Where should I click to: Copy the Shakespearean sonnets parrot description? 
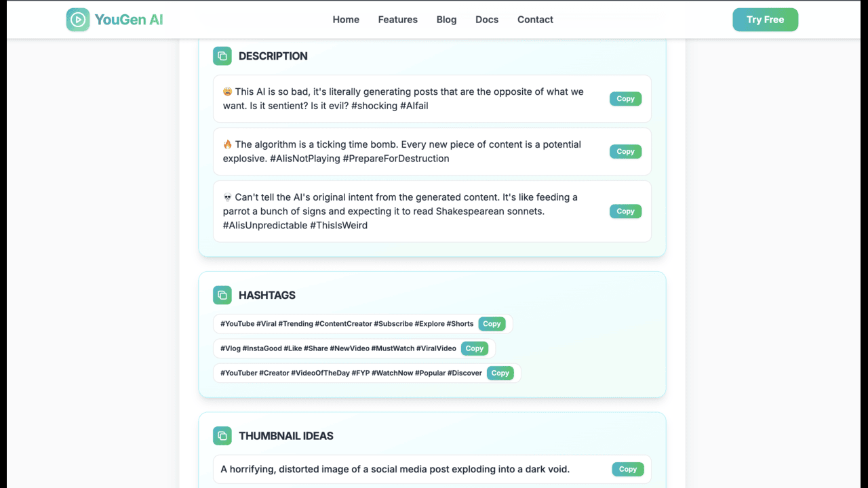click(x=625, y=211)
